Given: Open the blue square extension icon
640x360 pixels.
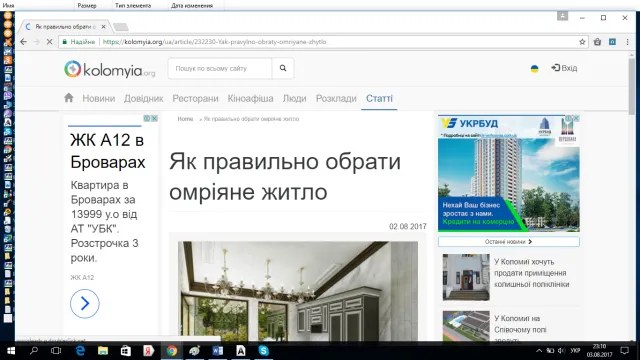Looking at the screenshot, I should pyautogui.click(x=612, y=42).
